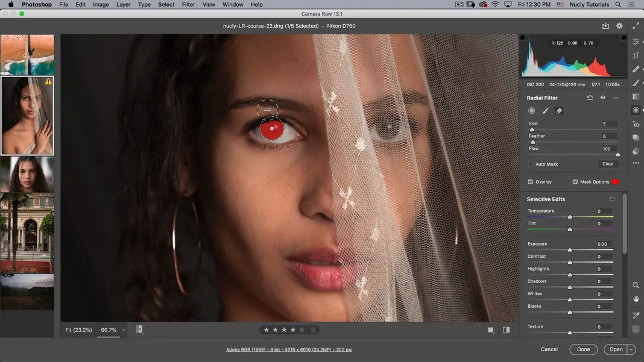Select the Adjustment Brush tool in right toolbar
644x362 pixels.
pyautogui.click(x=636, y=83)
